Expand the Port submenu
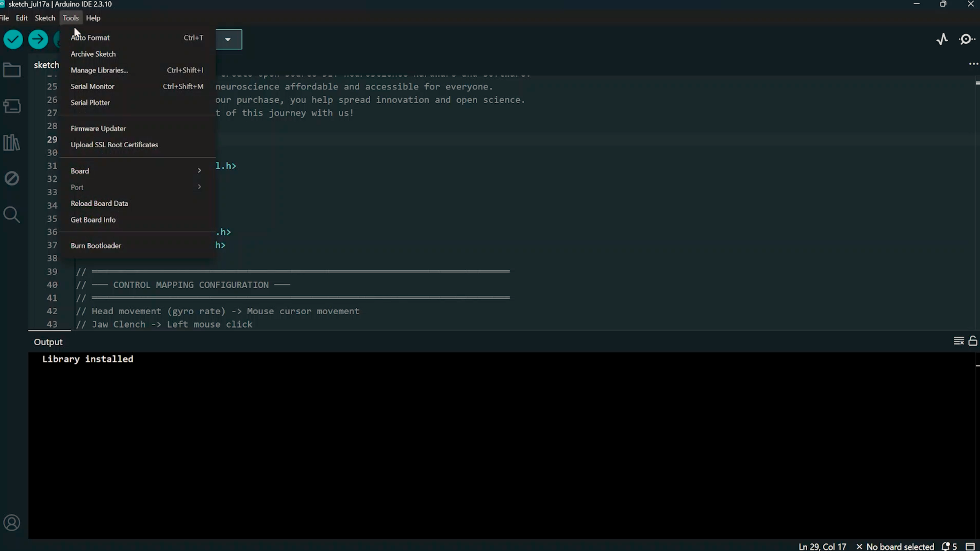The height and width of the screenshot is (551, 980). [137, 187]
